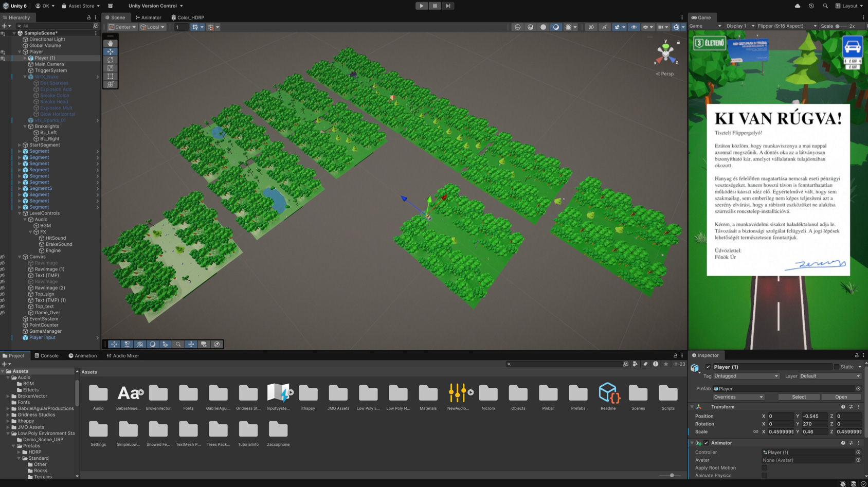868x487 pixels.
Task: Toggle the Animator component enabled checkbox
Action: pos(706,443)
